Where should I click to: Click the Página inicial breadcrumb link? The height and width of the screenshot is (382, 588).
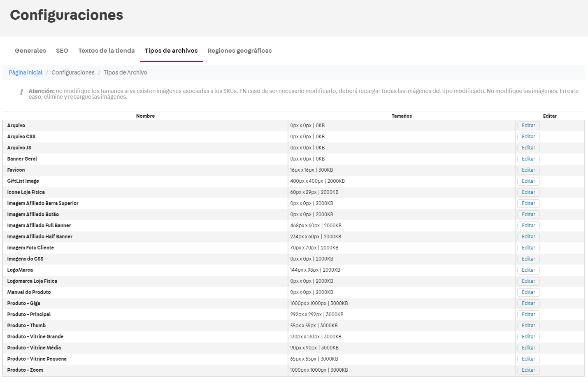point(26,72)
